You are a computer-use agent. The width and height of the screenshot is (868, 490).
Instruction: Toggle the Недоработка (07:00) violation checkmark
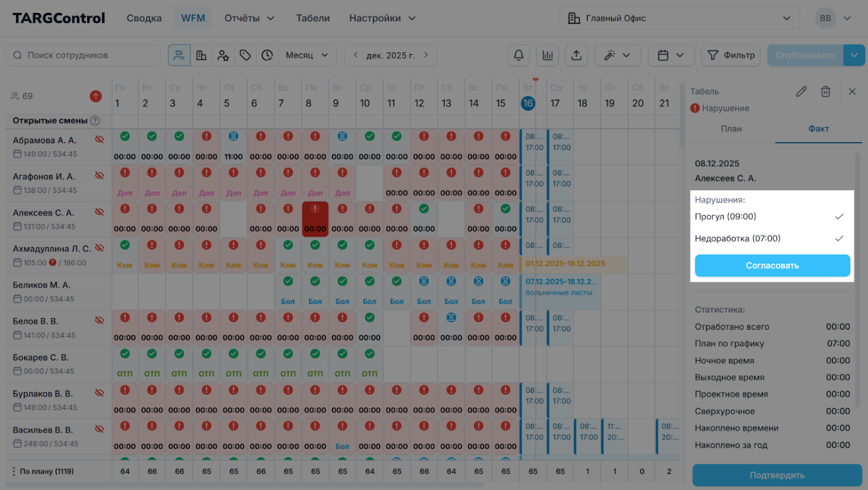click(x=839, y=238)
